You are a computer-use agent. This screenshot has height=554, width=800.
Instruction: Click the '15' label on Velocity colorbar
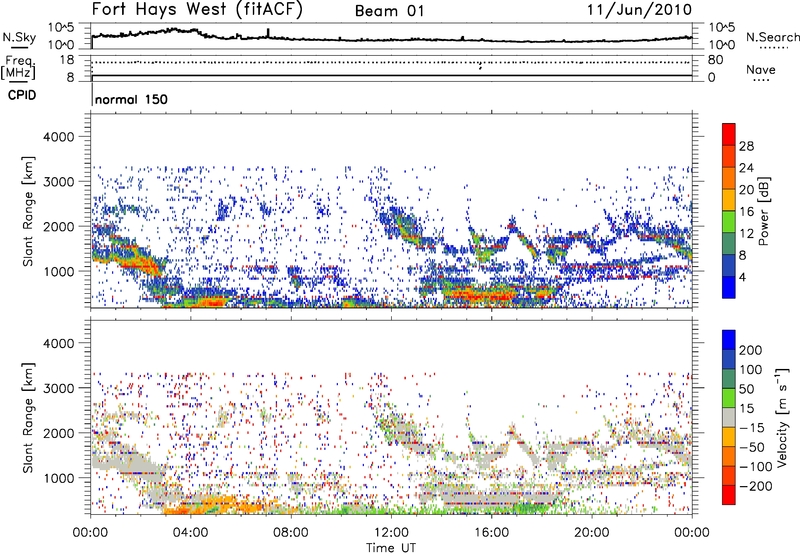coord(746,409)
